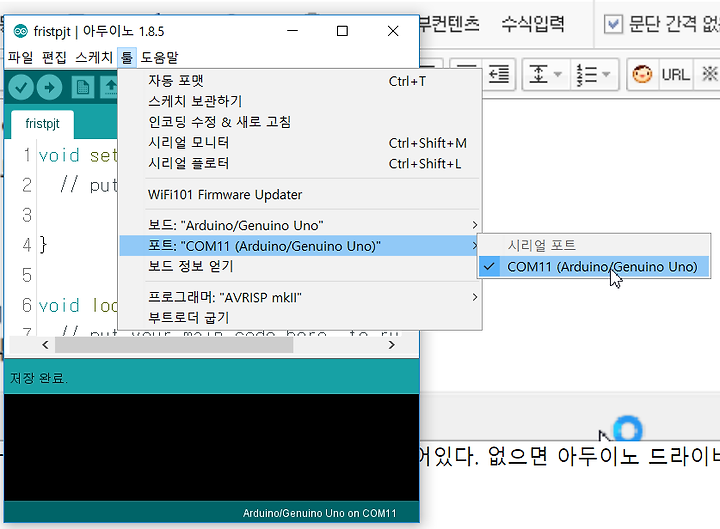Viewport: 720px width, 529px height.
Task: Click left arrow of horizontal scrollbar
Action: [45, 345]
